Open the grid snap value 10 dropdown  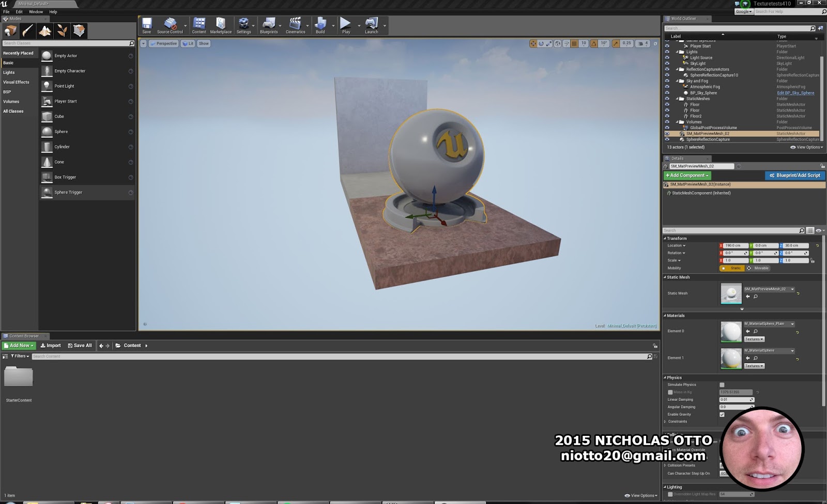point(584,43)
